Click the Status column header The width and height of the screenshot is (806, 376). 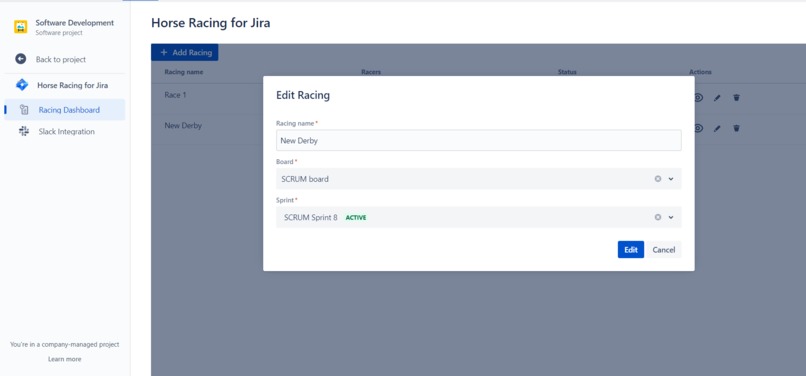(567, 72)
